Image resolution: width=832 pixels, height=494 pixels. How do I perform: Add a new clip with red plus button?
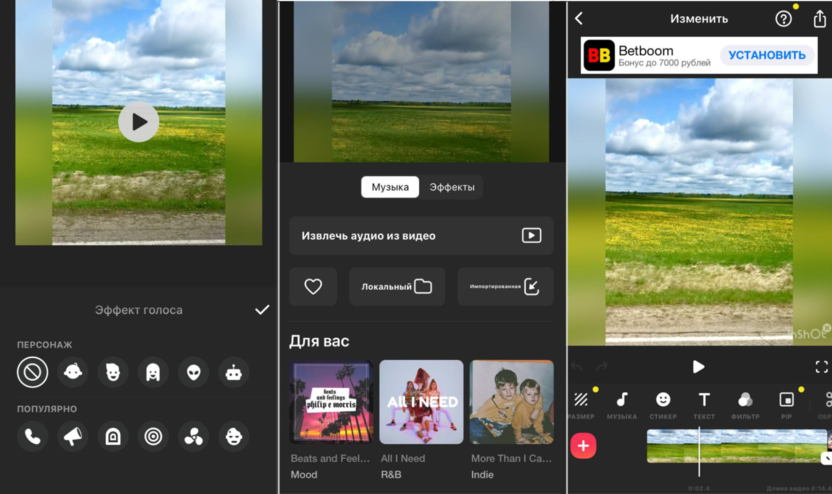583,446
